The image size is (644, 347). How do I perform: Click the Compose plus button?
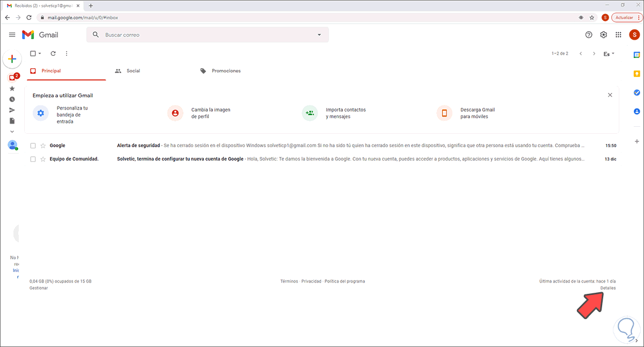[x=12, y=59]
